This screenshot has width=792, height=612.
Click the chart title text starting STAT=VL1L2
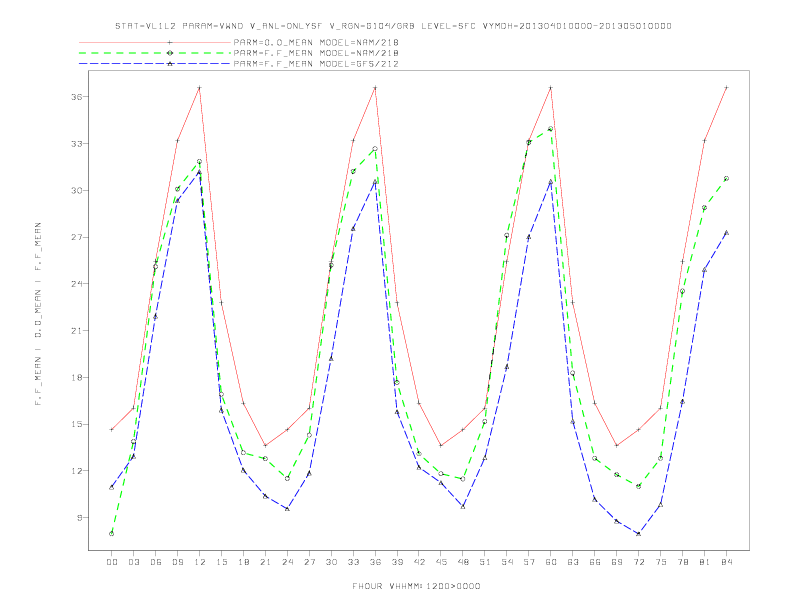(393, 26)
